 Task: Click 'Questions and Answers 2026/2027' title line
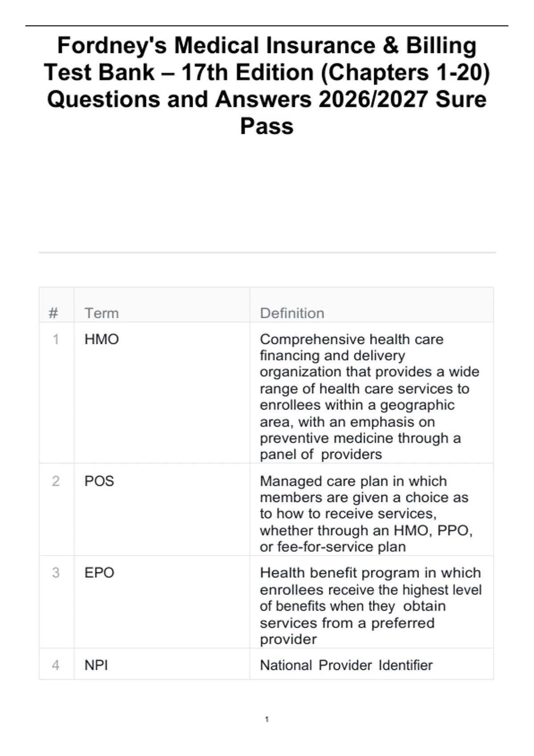click(238, 99)
